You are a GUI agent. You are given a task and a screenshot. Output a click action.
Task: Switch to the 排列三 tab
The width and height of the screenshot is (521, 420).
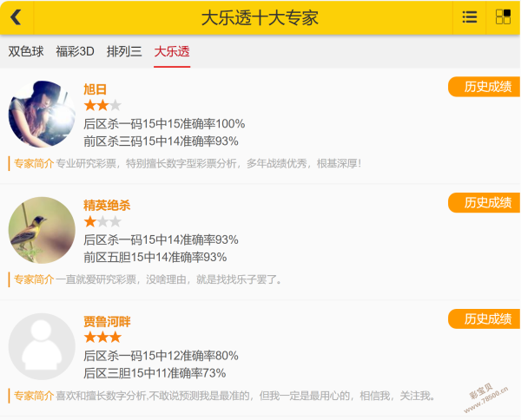124,51
